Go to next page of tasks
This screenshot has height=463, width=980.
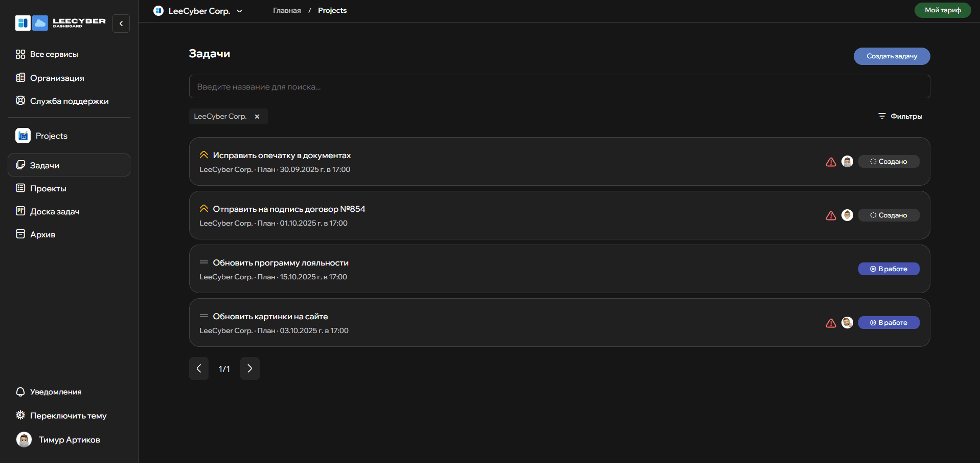[250, 368]
